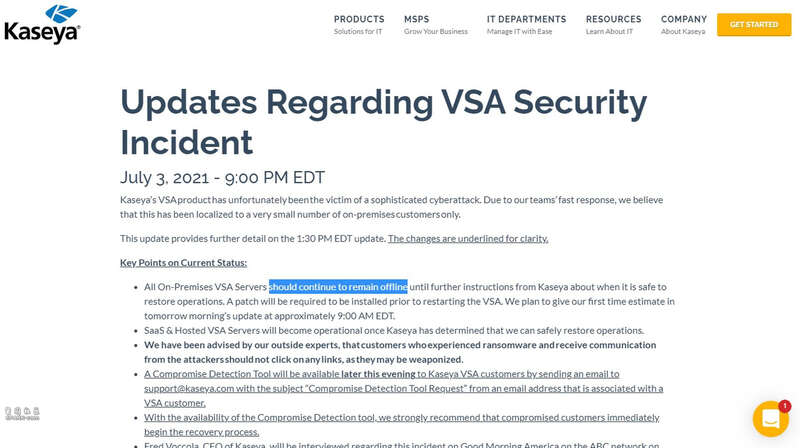The width and height of the screenshot is (800, 448).
Task: Click the "begin the recovery process" underlined text
Action: 202,432
